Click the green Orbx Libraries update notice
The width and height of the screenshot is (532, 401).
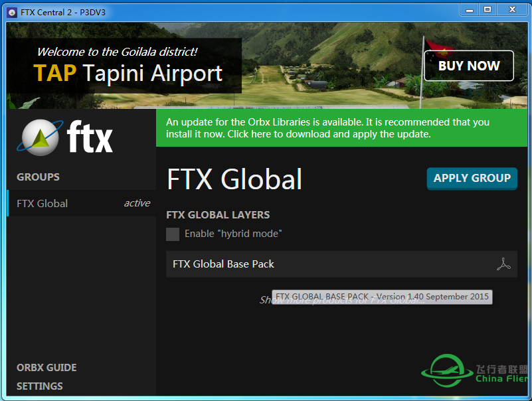[x=341, y=128]
